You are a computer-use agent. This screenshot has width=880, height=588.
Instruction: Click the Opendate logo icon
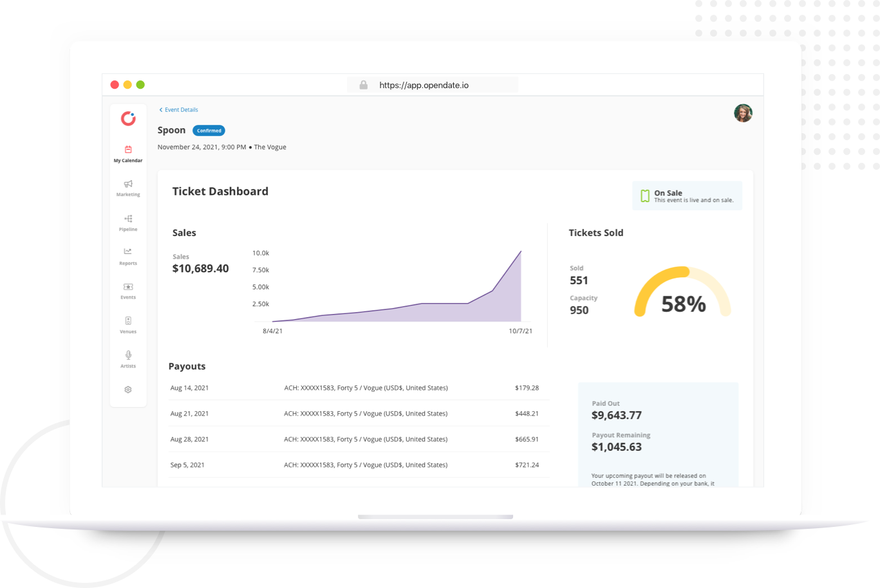(x=128, y=118)
